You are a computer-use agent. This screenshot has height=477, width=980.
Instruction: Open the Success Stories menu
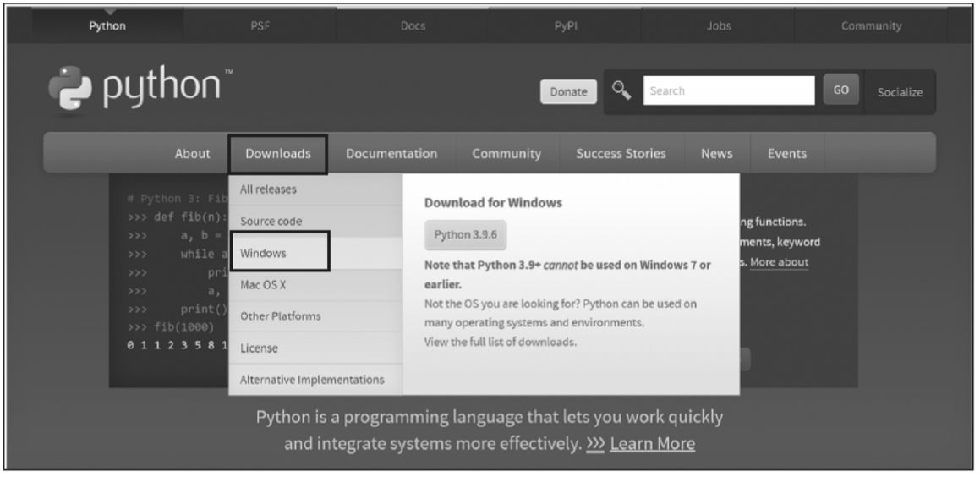(x=621, y=154)
